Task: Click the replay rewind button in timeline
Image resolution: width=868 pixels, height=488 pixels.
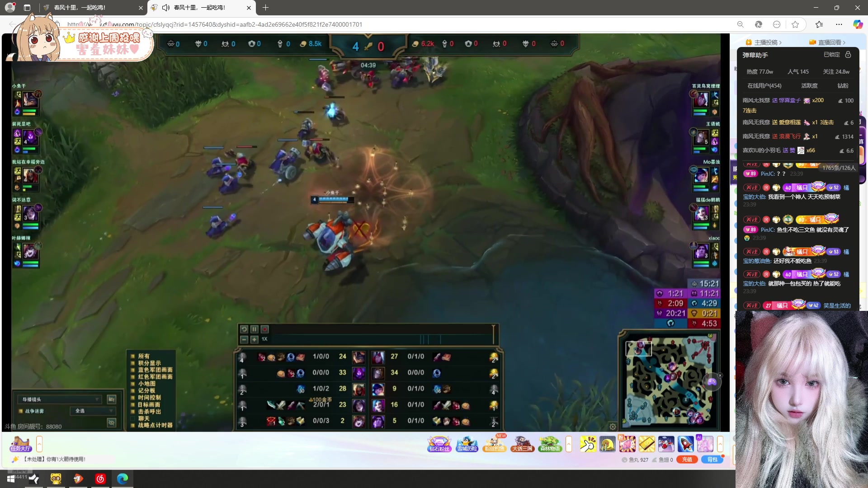Action: tap(244, 329)
